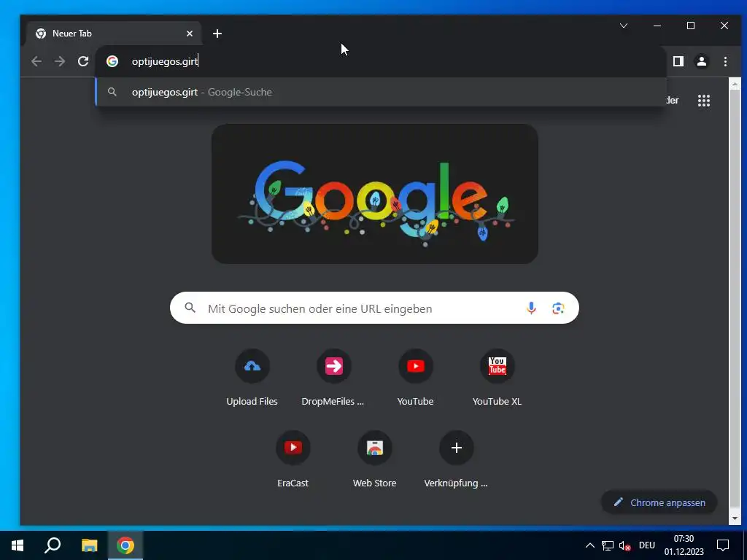747x560 pixels.
Task: Click the browser forward arrow
Action: click(x=60, y=61)
